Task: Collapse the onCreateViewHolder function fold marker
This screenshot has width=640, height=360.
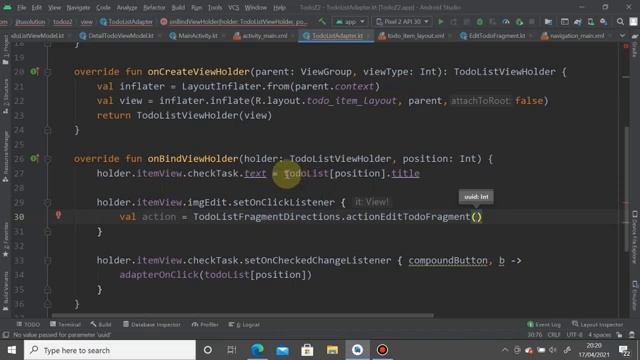Action: click(x=48, y=72)
